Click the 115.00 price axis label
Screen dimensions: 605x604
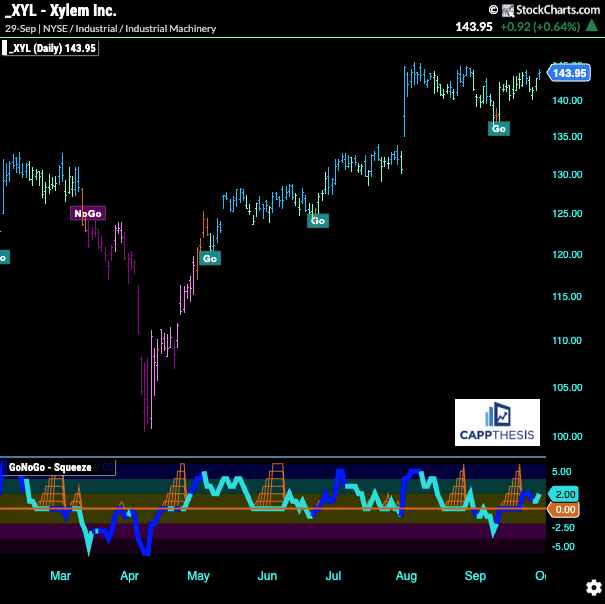tap(567, 296)
